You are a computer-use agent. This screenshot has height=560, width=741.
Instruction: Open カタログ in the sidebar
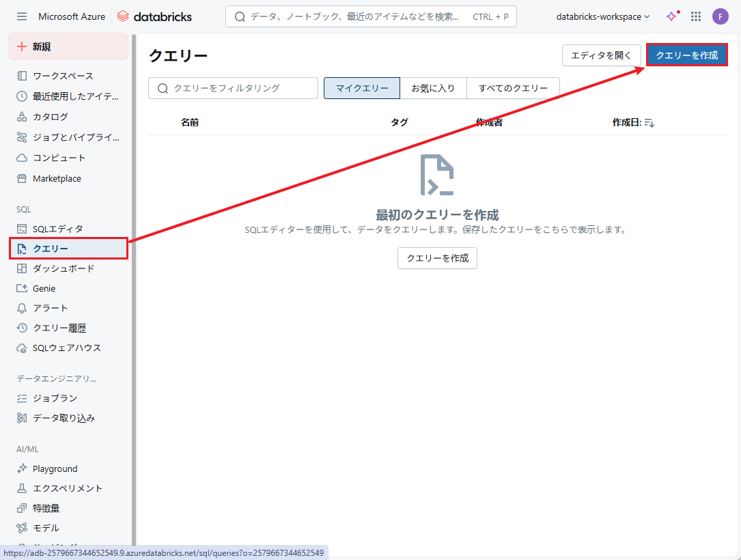point(51,117)
